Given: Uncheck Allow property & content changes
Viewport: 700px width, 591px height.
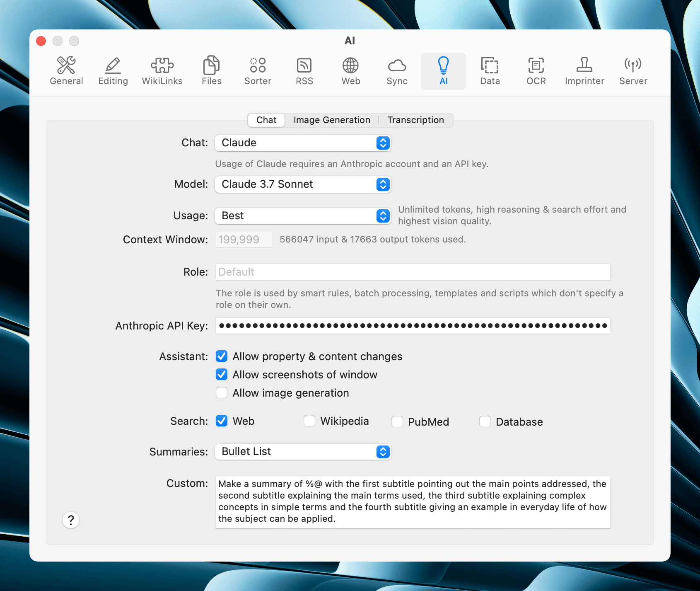Looking at the screenshot, I should tap(222, 356).
